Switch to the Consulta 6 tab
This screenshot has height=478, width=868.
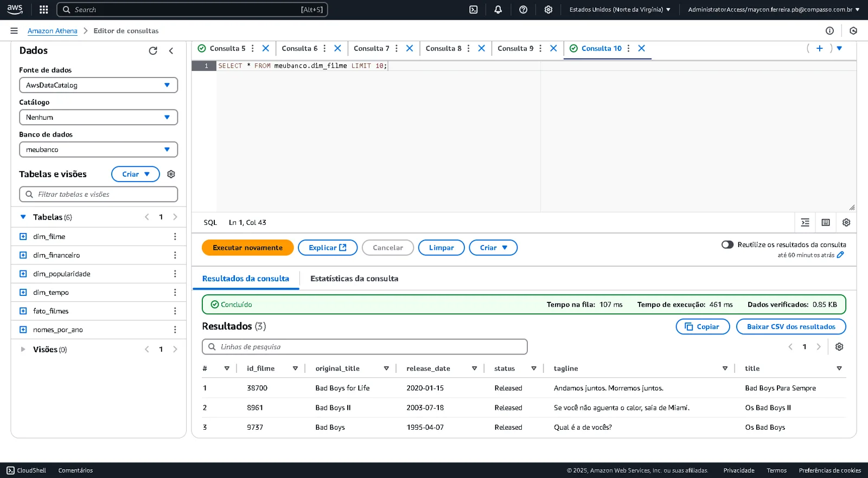click(x=299, y=48)
